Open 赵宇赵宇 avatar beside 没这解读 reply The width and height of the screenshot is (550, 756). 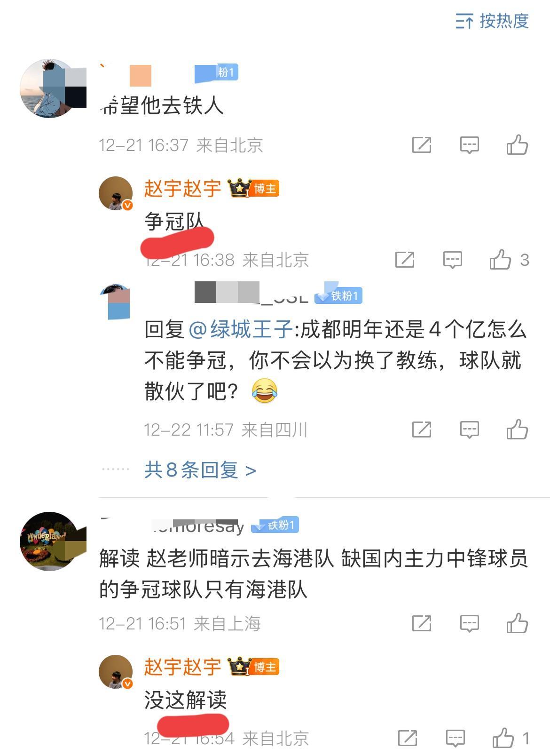point(116,671)
